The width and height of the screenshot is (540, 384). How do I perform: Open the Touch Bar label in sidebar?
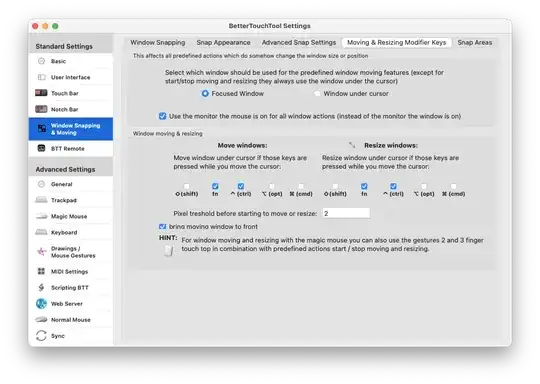click(x=65, y=93)
